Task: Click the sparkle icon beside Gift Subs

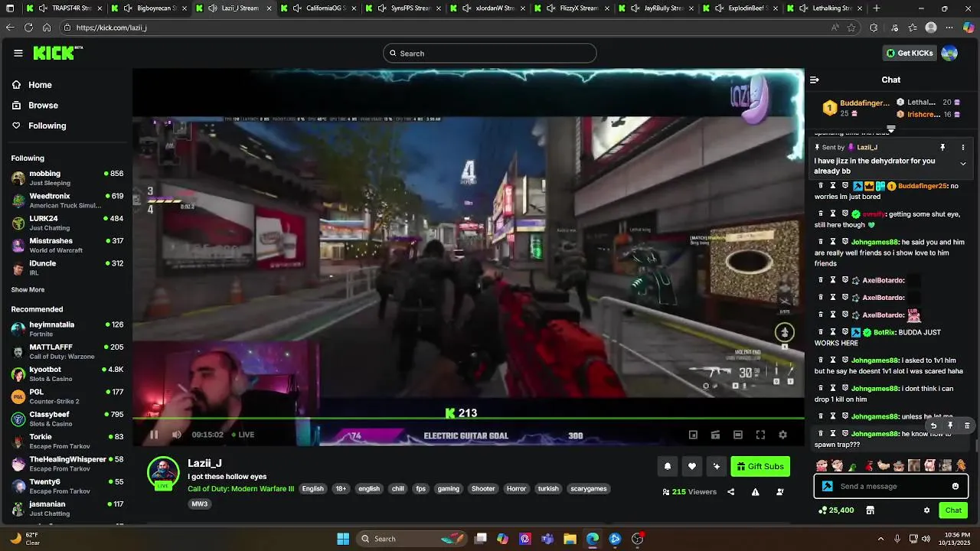Action: pyautogui.click(x=717, y=466)
